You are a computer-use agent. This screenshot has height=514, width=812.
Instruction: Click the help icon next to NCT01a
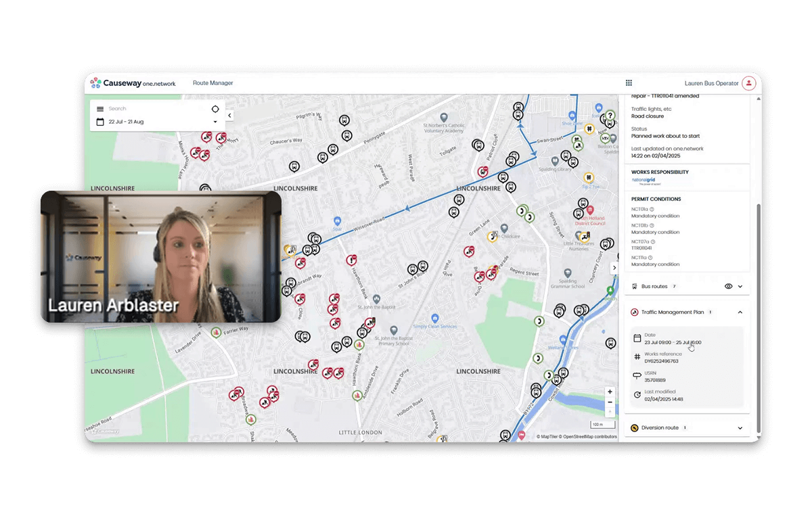(653, 209)
